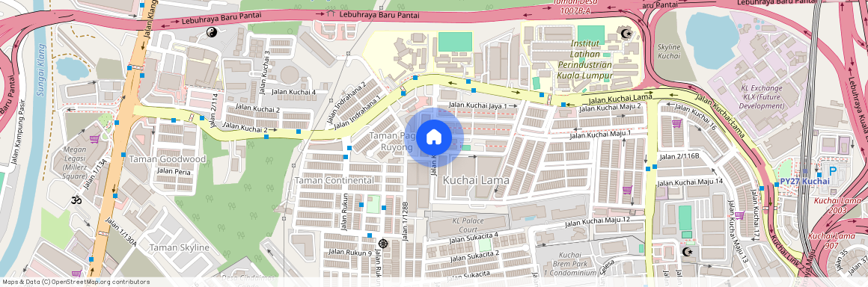The height and width of the screenshot is (287, 868).
Task: Select the Om Hindu temple icon
Action: coord(76,200)
